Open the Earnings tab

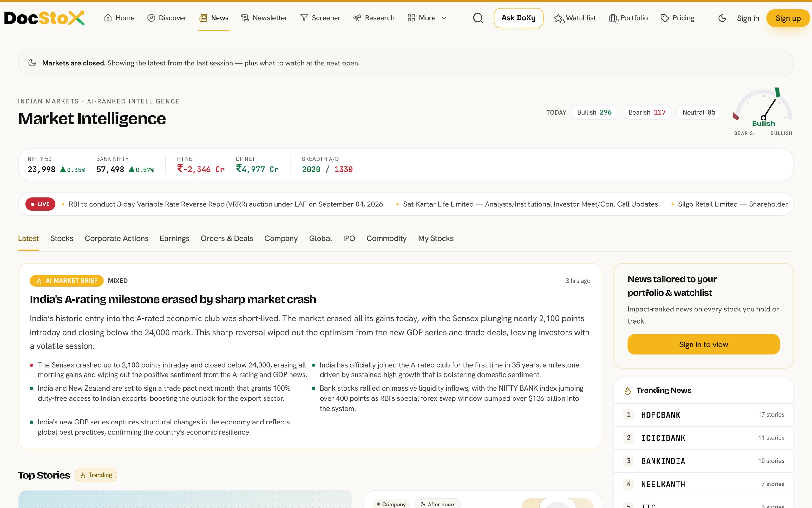click(x=174, y=238)
